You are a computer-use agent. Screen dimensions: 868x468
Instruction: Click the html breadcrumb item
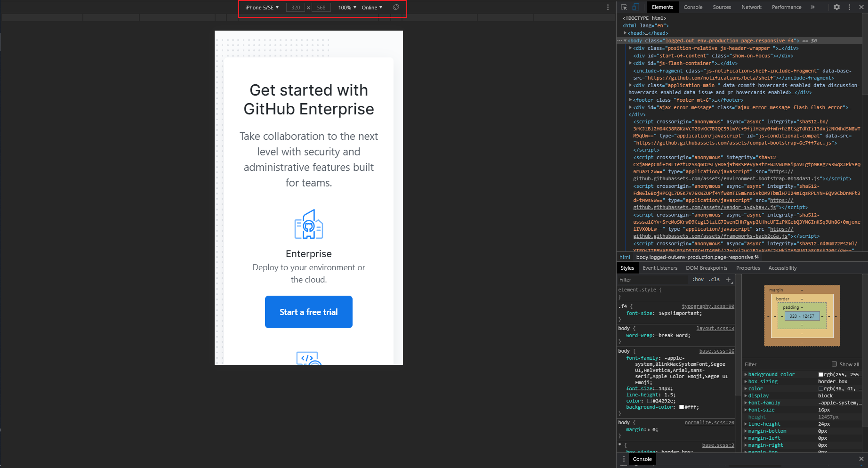(x=625, y=257)
